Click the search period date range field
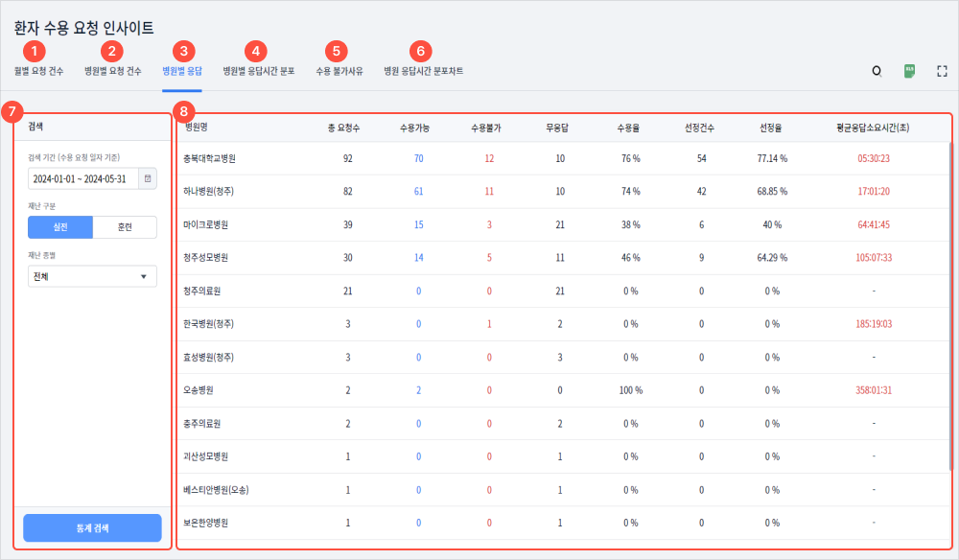 pos(83,178)
